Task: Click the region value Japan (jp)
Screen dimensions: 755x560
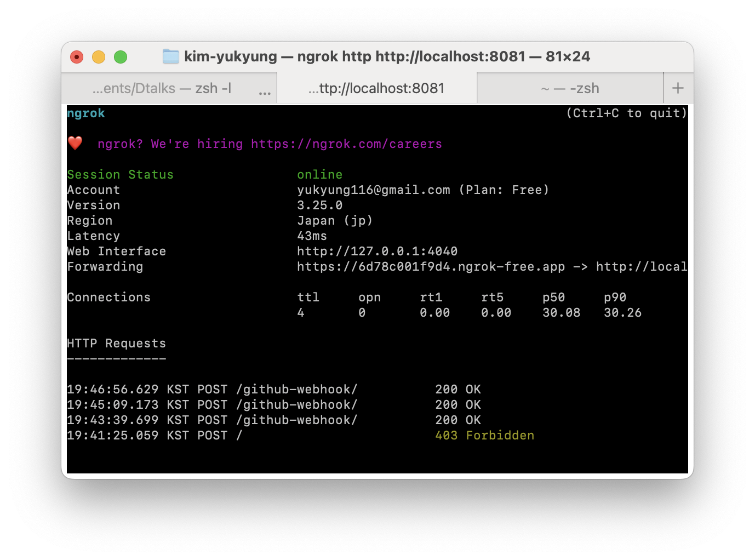Action: 335,221
